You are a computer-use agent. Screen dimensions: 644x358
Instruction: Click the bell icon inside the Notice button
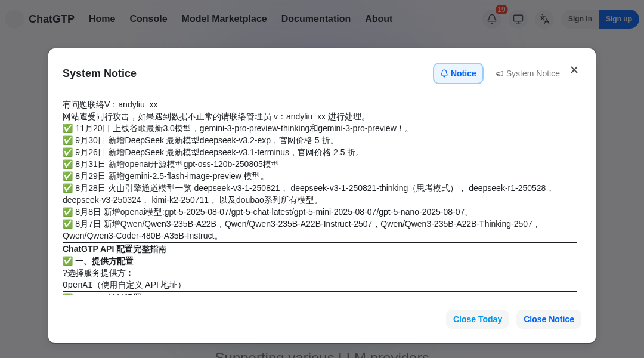pos(444,73)
